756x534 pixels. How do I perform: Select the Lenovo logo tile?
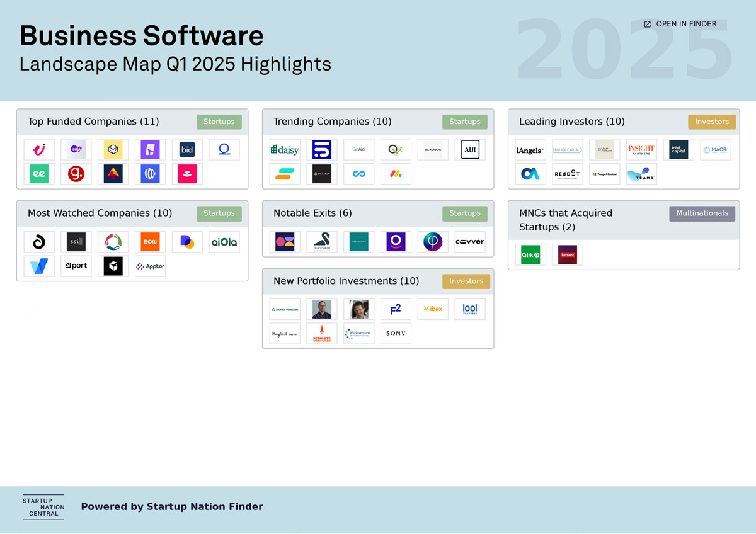(568, 254)
